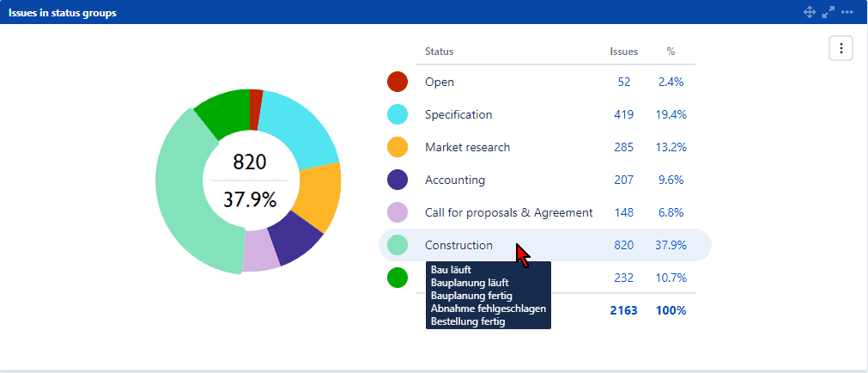The height and width of the screenshot is (373, 868).
Task: Click the 820 Construction issues count
Action: 623,245
